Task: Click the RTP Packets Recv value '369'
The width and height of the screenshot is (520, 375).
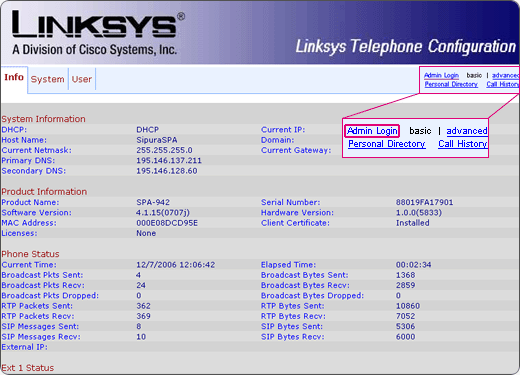Action: coord(143,316)
